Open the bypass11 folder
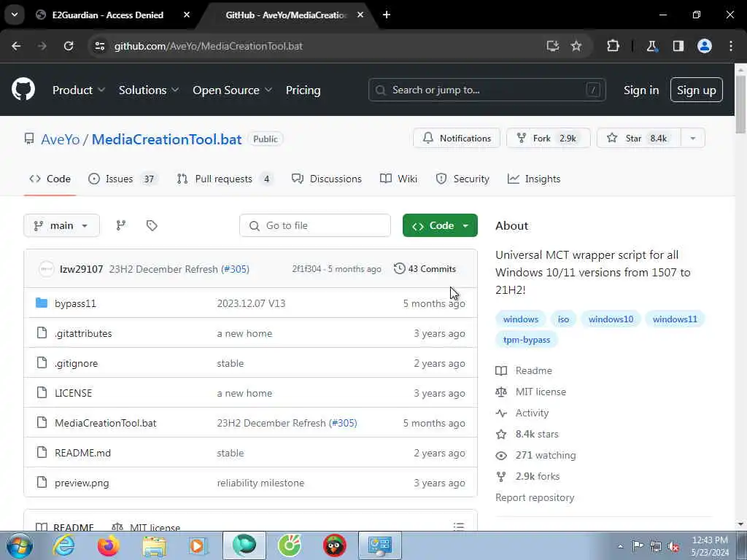The image size is (747, 560). click(75, 303)
